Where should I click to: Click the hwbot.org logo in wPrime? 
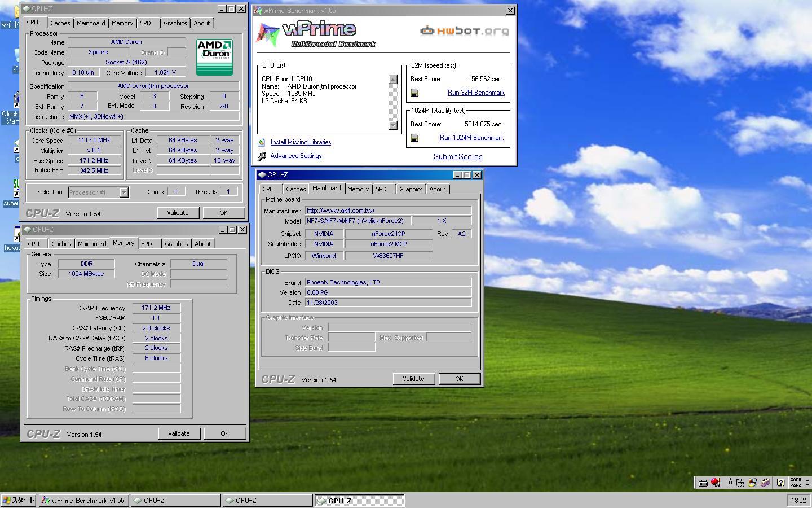[x=464, y=30]
